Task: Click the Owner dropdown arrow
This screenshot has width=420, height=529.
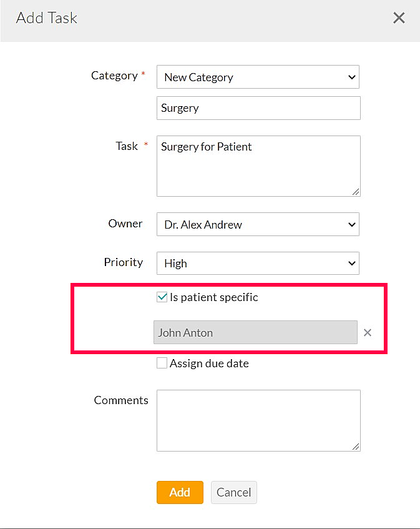Action: tap(353, 224)
